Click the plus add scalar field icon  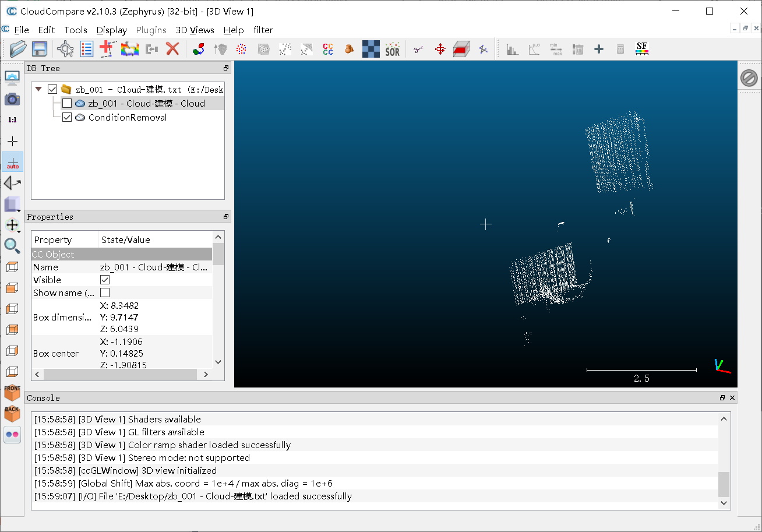tap(599, 50)
